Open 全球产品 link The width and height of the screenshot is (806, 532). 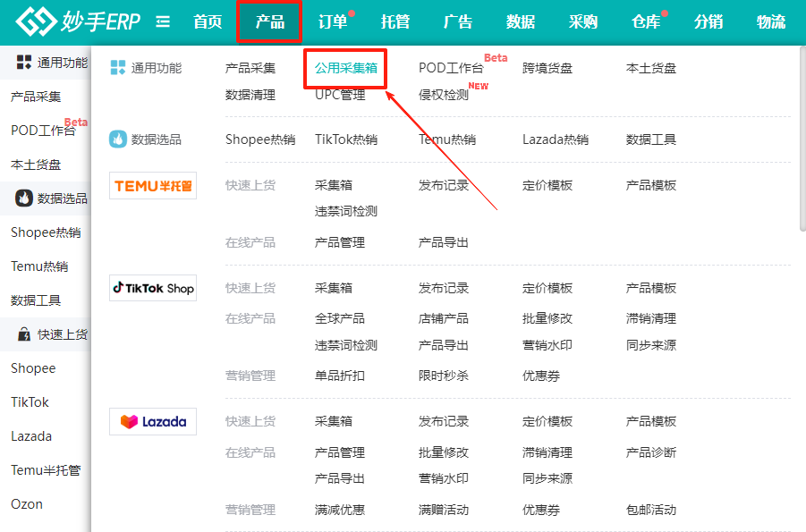[340, 318]
